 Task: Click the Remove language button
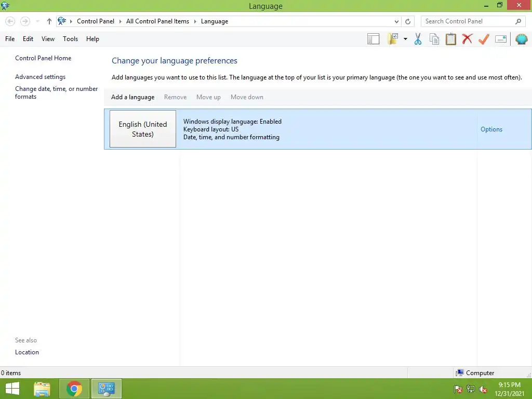coord(175,97)
